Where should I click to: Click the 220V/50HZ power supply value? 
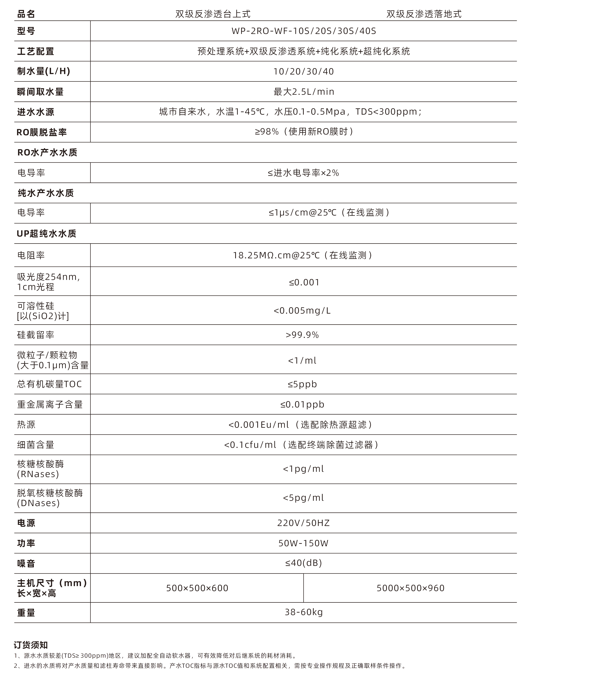click(x=303, y=523)
